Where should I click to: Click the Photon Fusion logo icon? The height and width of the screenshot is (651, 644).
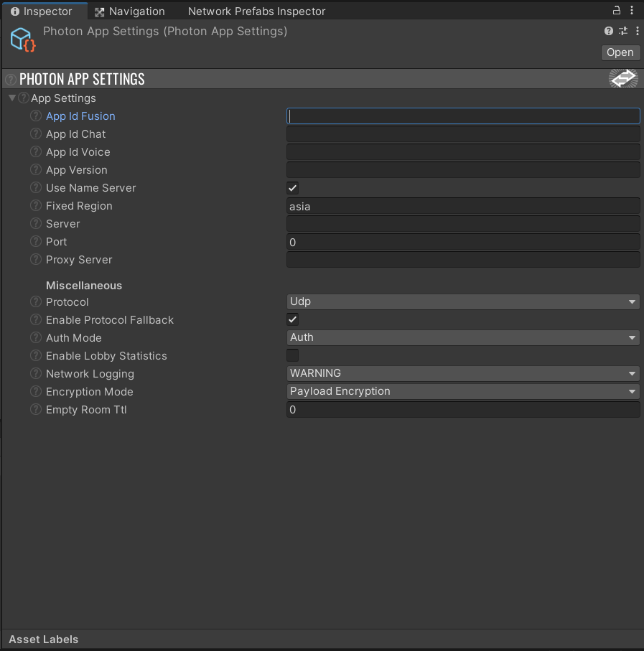click(x=623, y=78)
